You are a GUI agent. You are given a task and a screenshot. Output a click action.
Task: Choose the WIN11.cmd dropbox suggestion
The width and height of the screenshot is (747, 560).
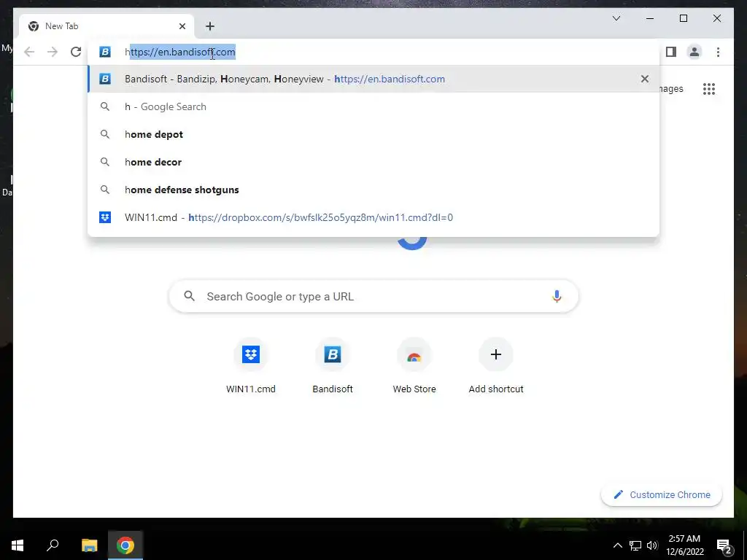pyautogui.click(x=373, y=217)
